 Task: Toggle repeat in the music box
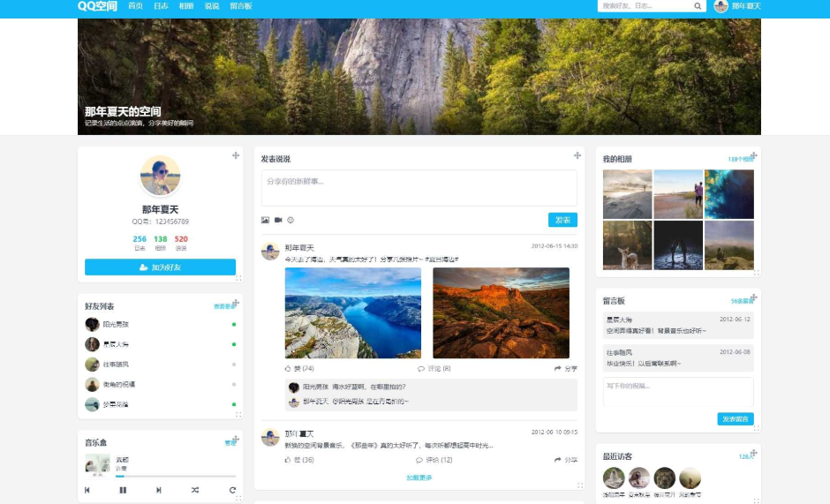[233, 490]
